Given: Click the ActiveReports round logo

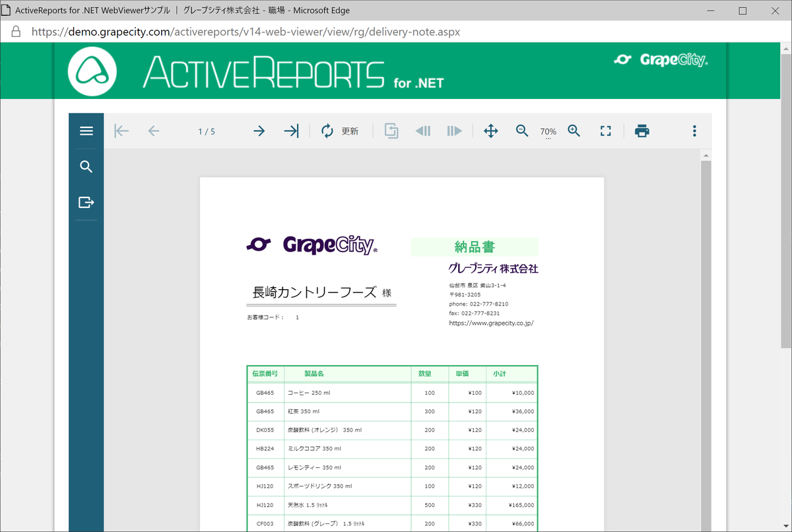Looking at the screenshot, I should (x=92, y=71).
